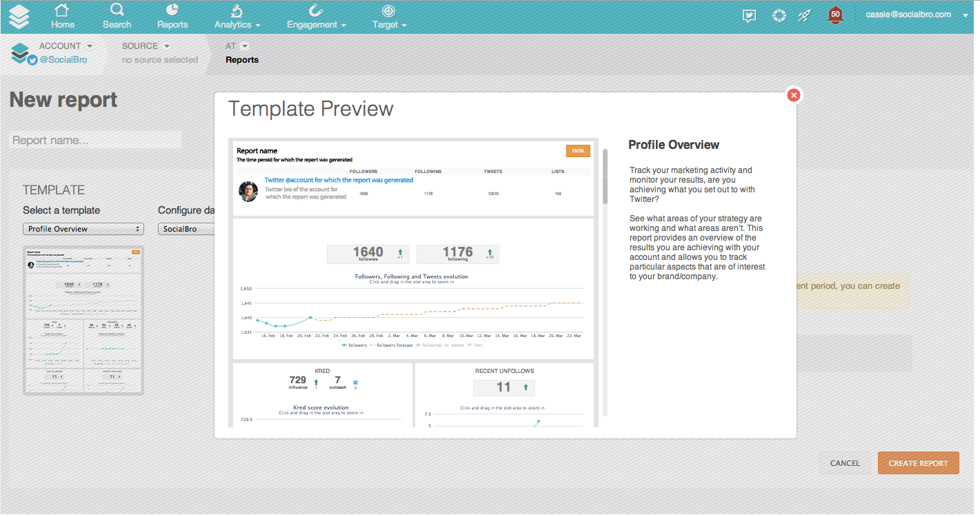Close the Template Preview dialog

click(793, 95)
